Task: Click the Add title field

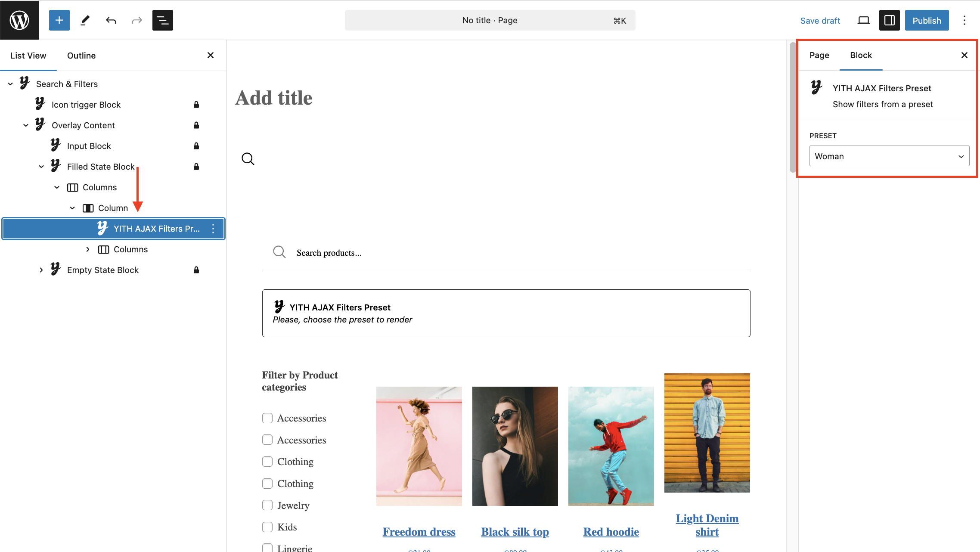Action: point(274,98)
